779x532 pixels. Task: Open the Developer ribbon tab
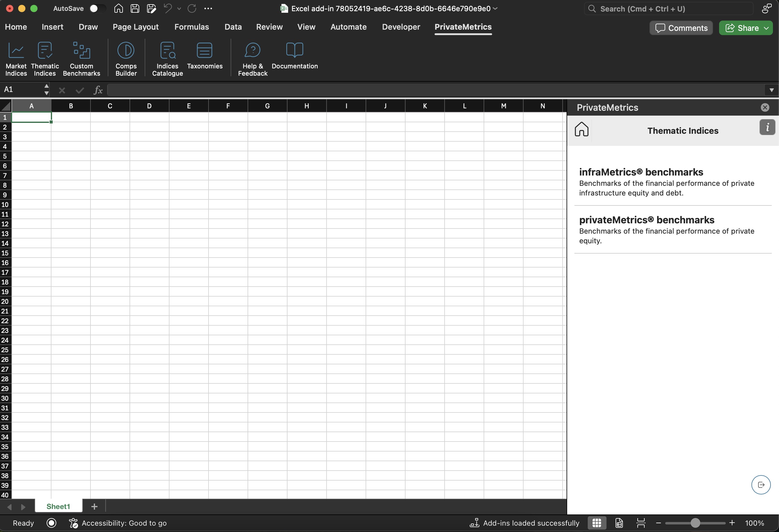pos(401,27)
